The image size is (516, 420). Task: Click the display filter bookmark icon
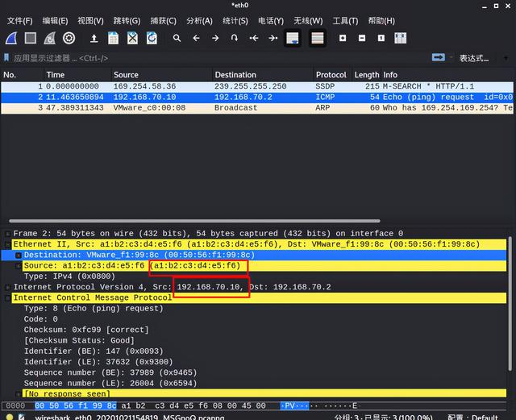pos(6,57)
